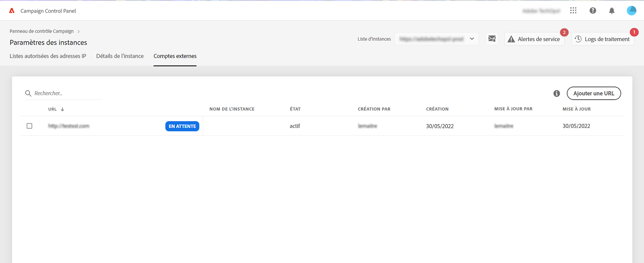This screenshot has height=263, width=644.
Task: Select the checkbox for the URL row
Action: coord(30,126)
